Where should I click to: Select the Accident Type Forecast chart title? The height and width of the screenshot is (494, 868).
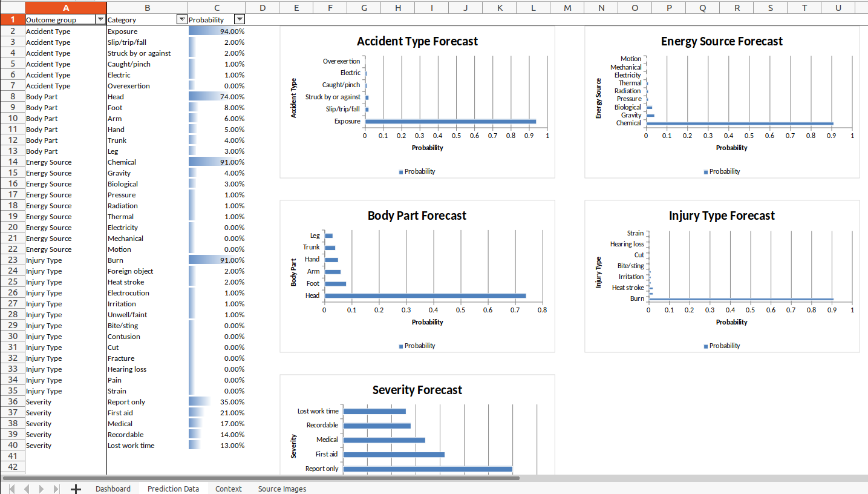pos(417,41)
